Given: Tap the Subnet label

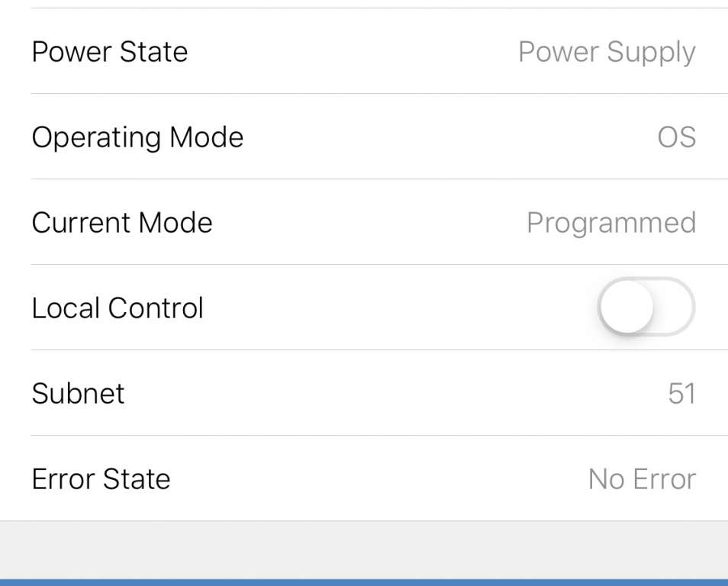Looking at the screenshot, I should tap(78, 394).
